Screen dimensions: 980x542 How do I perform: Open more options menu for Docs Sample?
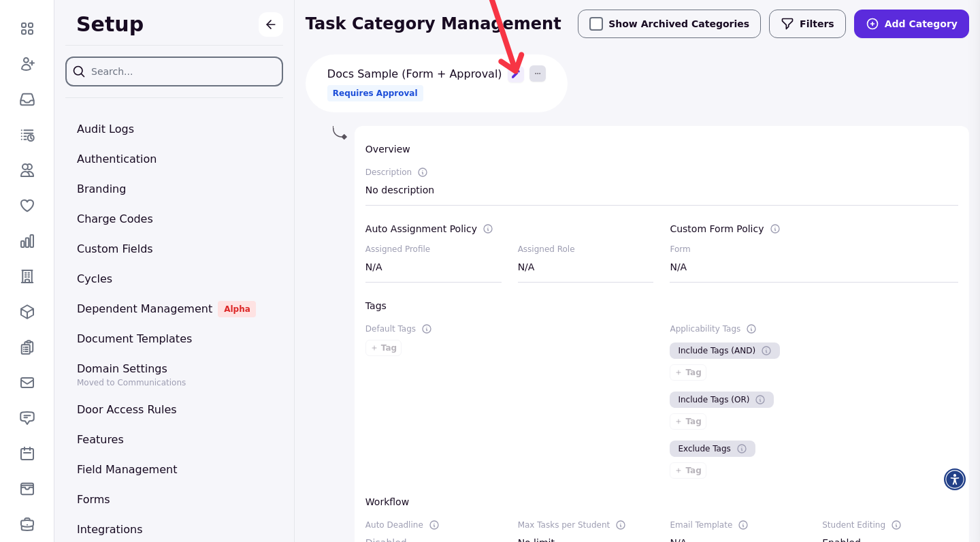[538, 74]
